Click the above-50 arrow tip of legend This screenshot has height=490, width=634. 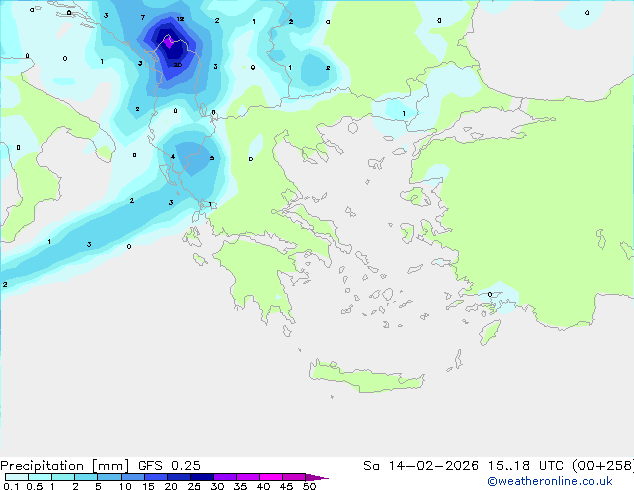317,477
